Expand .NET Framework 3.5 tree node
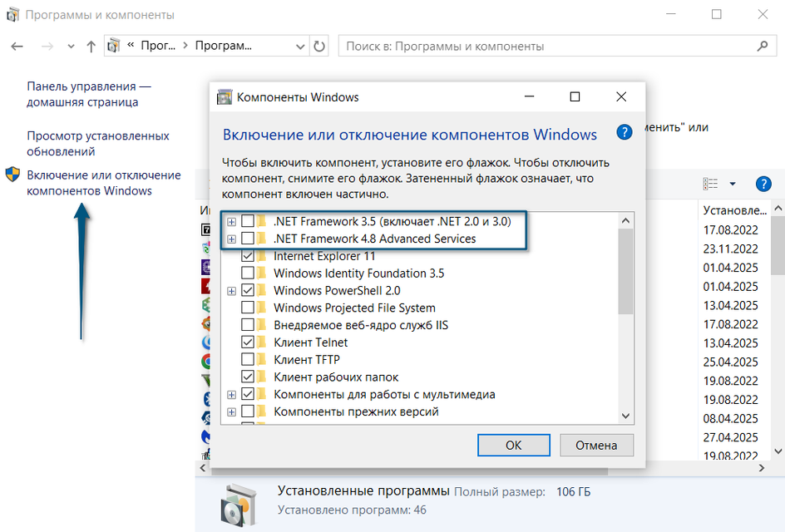This screenshot has width=785, height=532. tap(231, 222)
